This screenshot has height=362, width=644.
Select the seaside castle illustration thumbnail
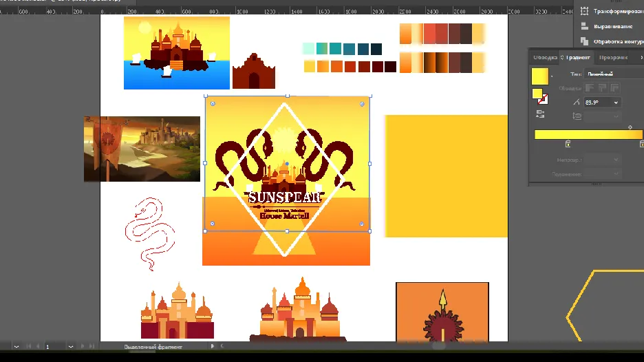[x=177, y=52]
